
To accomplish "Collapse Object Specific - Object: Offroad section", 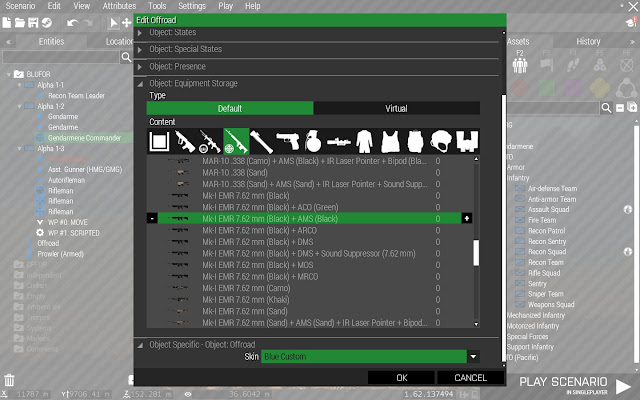I will (x=140, y=345).
